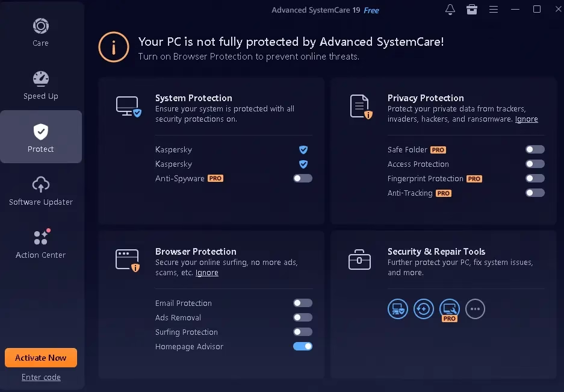Open the Software Updater section

click(41, 191)
